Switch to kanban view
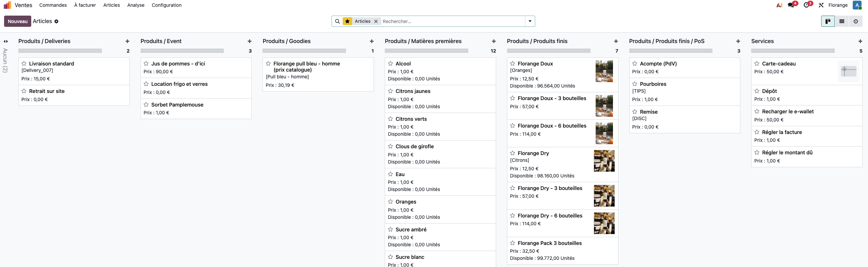Viewport: 868px width, 267px height. click(x=828, y=21)
